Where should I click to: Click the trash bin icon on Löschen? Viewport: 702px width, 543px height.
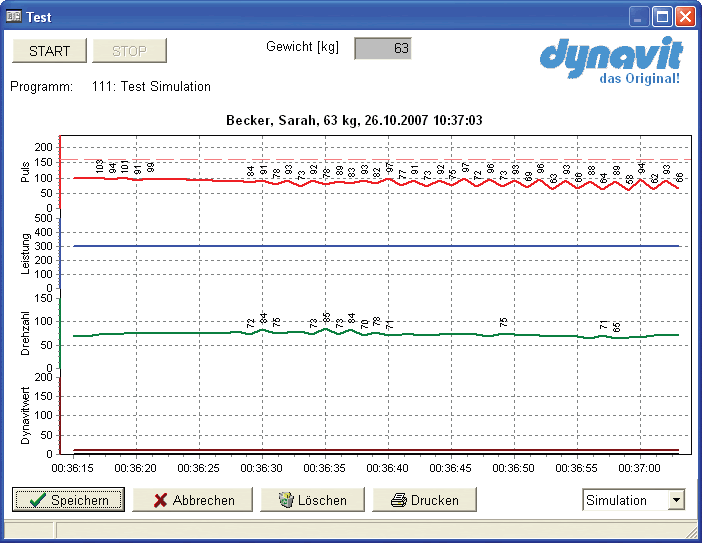(x=286, y=500)
